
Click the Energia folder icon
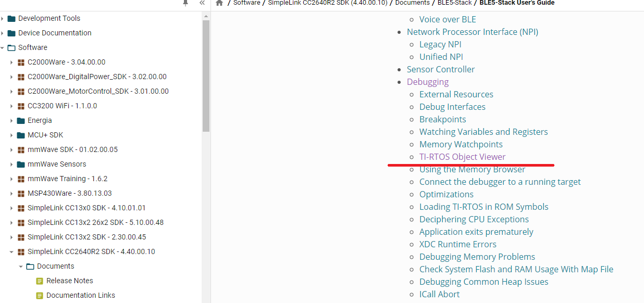[21, 120]
